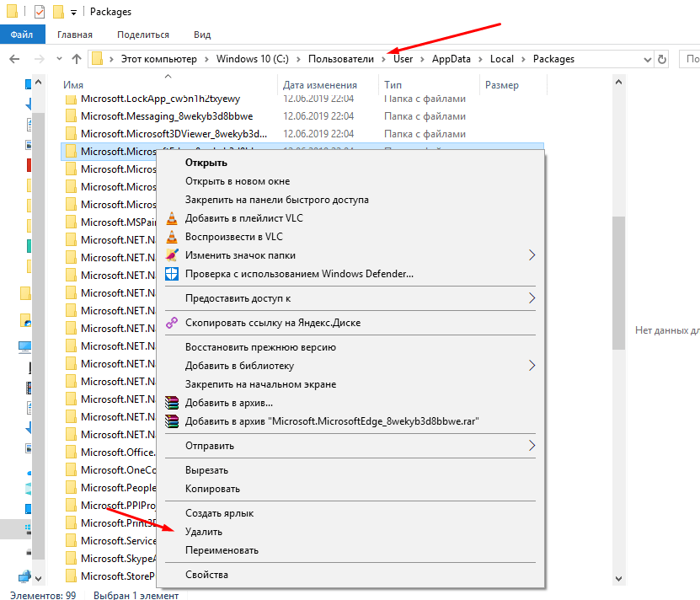Click the 'Packages' breadcrumb in the address bar
Image resolution: width=700 pixels, height=600 pixels.
pos(553,59)
